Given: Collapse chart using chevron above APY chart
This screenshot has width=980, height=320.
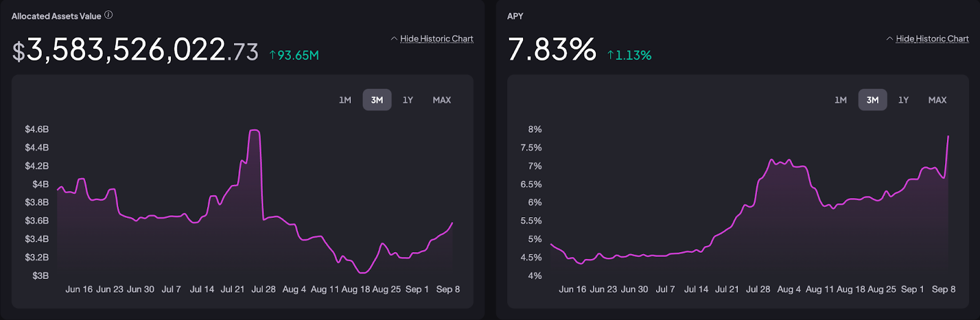Looking at the screenshot, I should point(889,39).
